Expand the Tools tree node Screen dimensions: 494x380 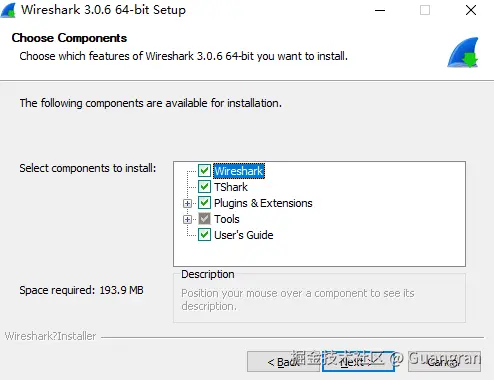point(187,219)
